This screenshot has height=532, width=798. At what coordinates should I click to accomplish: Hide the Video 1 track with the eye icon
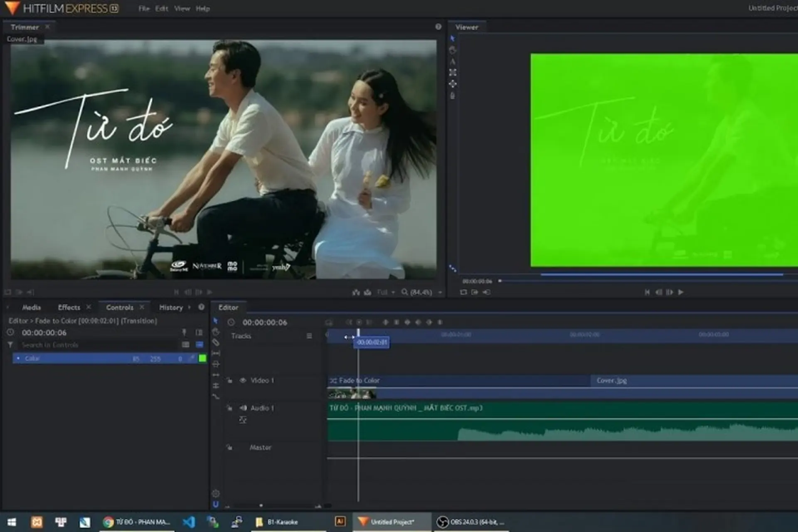[x=243, y=380]
